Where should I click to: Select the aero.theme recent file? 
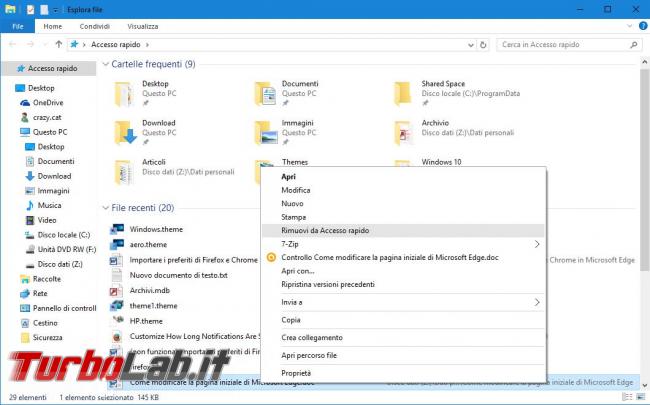click(x=139, y=245)
